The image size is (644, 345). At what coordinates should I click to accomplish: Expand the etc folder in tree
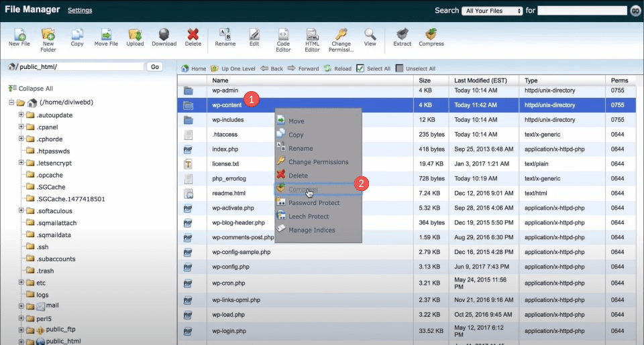21,283
